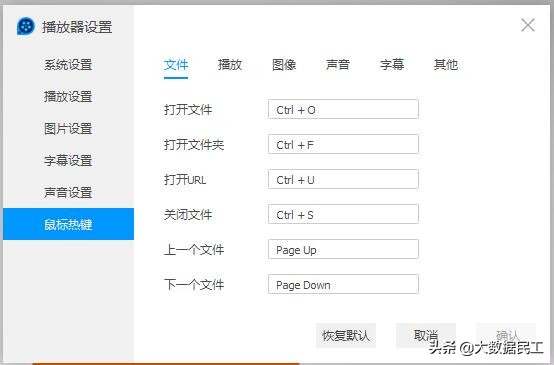The image size is (554, 365).
Task: Click the 打开文件夹 hotkey field (Ctrl + F)
Action: 343,144
